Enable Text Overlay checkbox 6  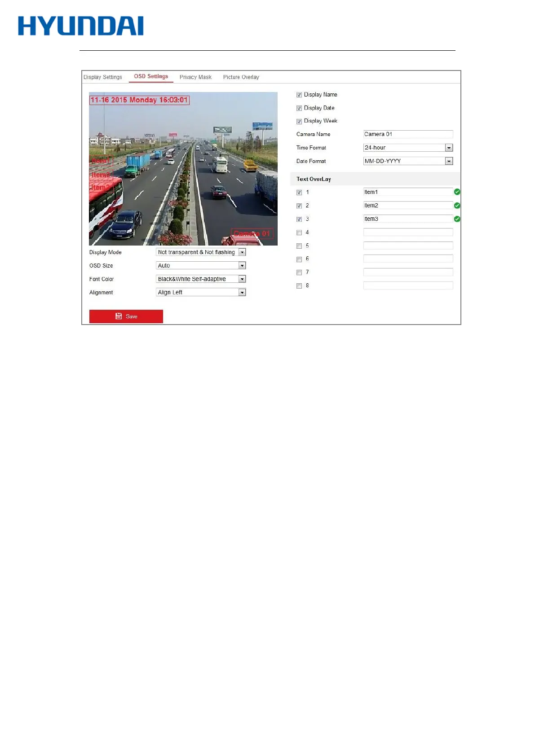299,259
